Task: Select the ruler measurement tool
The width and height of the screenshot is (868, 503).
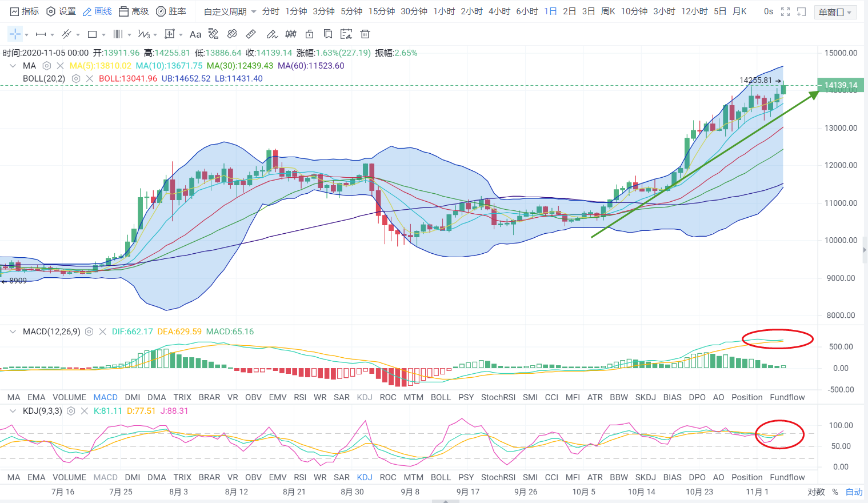Action: pyautogui.click(x=251, y=34)
